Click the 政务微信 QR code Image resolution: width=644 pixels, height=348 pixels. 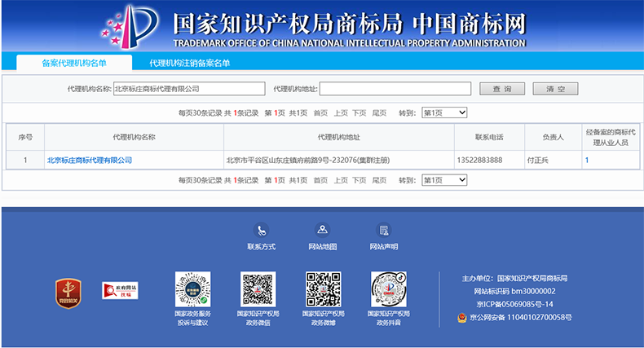pos(258,289)
